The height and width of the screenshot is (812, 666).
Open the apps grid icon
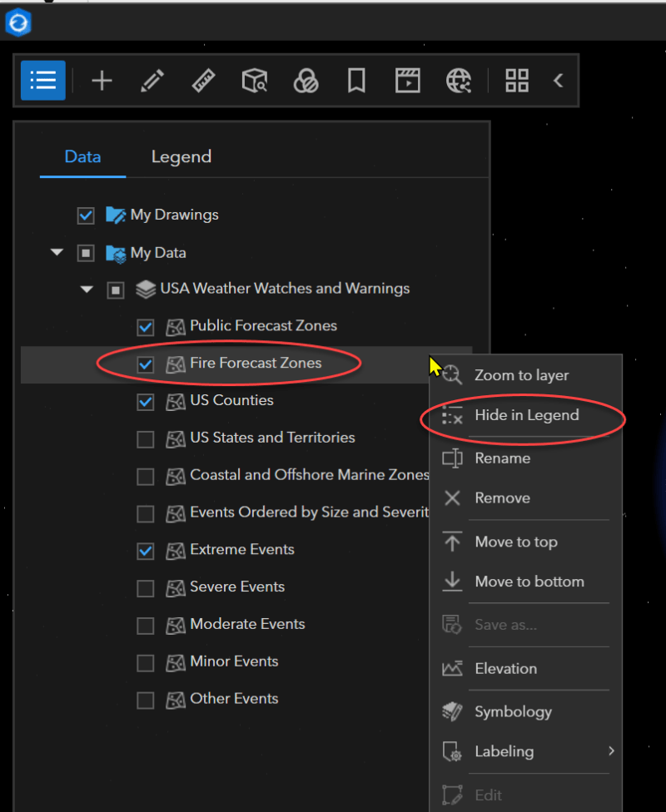[x=516, y=81]
